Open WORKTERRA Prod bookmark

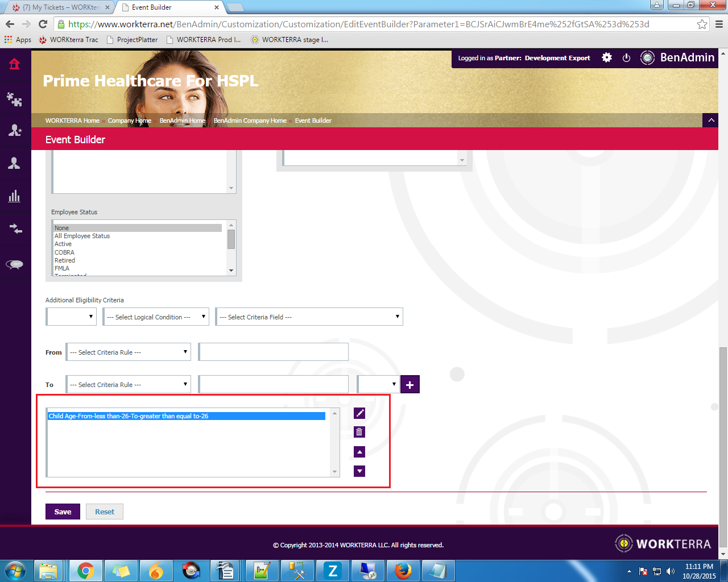coord(204,40)
